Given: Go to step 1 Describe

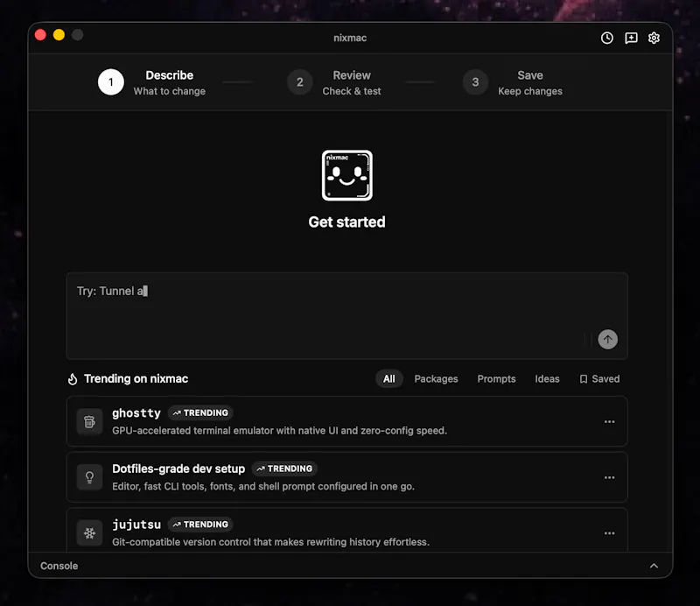Looking at the screenshot, I should click(151, 82).
